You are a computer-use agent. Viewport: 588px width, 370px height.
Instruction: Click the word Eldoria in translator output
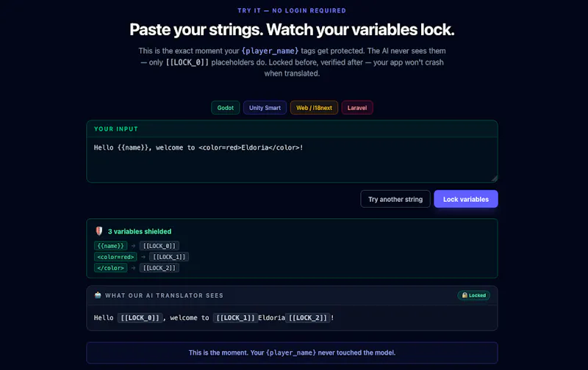[271, 318]
